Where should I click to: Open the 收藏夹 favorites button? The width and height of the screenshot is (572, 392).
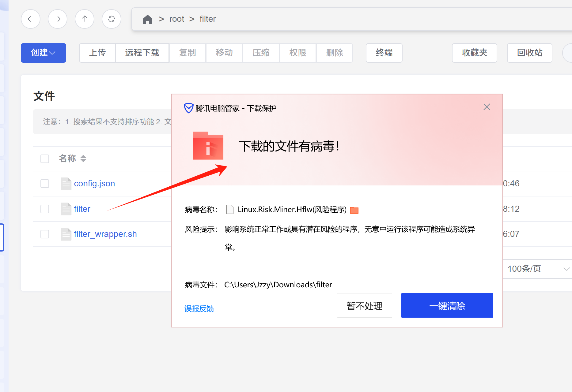[x=475, y=53]
